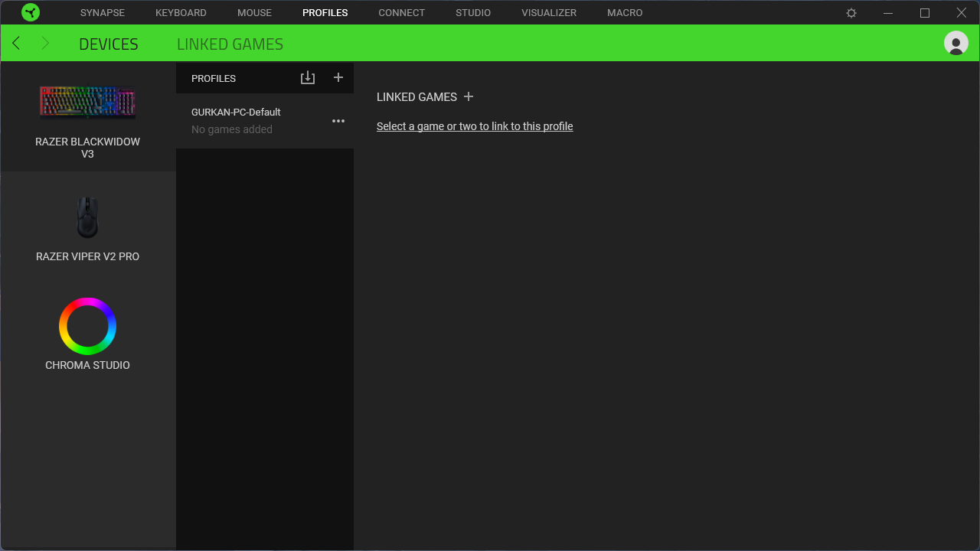
Task: Open the settings gear icon
Action: point(851,13)
